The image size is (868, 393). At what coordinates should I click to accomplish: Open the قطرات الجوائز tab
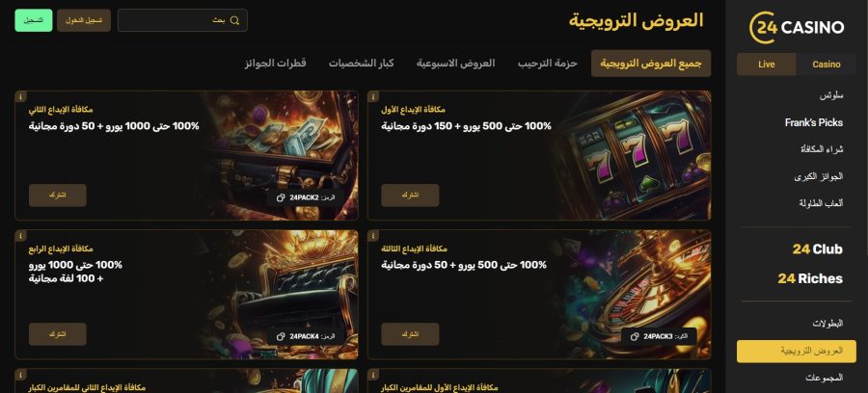[x=276, y=63]
